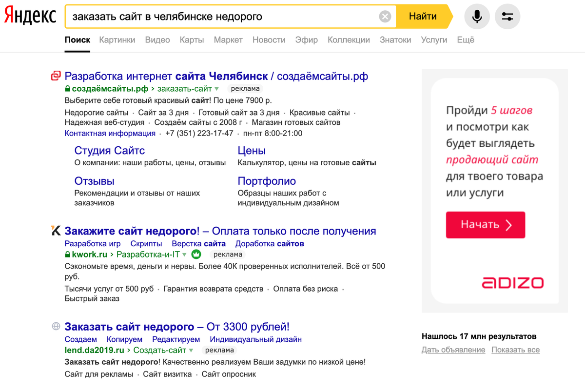
Task: Open the Студия Сайтс sitelink
Action: click(110, 151)
